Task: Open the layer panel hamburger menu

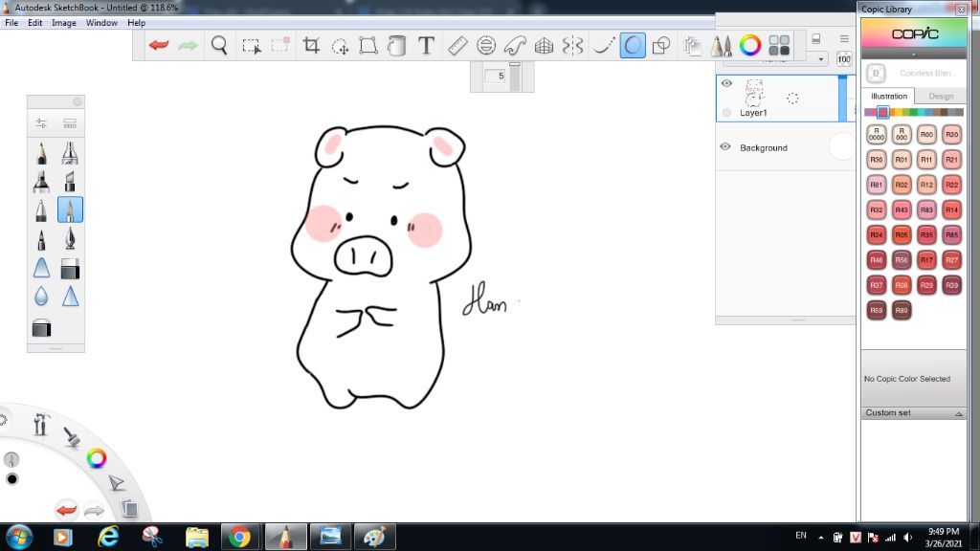Action: tap(844, 38)
